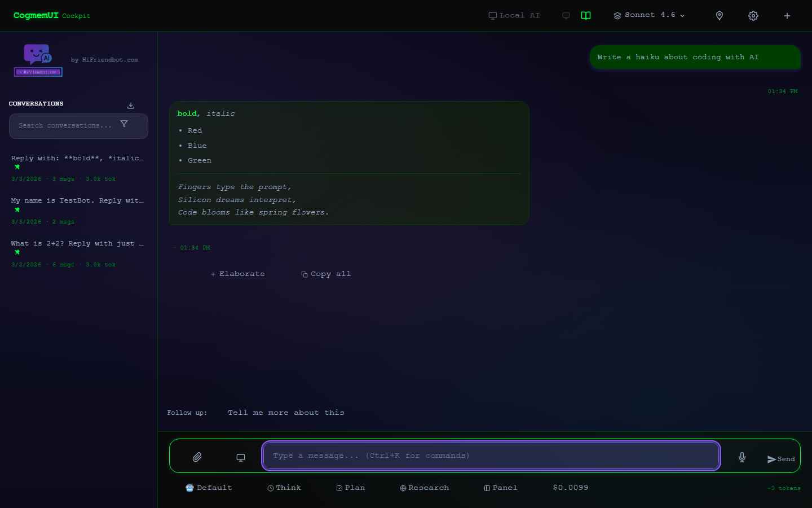Click the filter funnel icon
This screenshot has height=508, width=812.
(124, 124)
